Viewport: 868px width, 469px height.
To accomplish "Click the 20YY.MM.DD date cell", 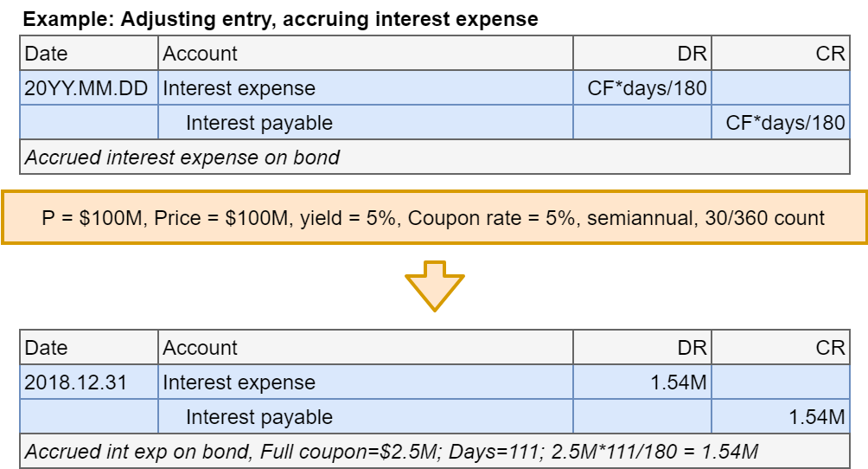I will [86, 88].
